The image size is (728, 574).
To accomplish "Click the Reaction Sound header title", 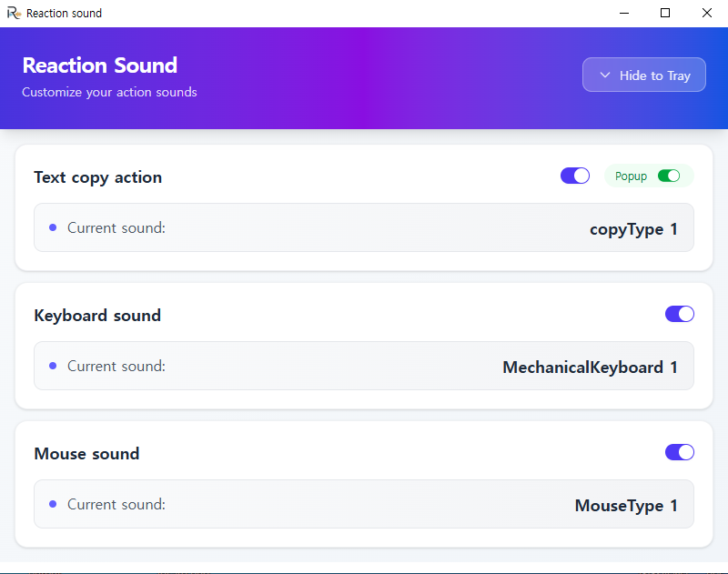I will (x=99, y=65).
